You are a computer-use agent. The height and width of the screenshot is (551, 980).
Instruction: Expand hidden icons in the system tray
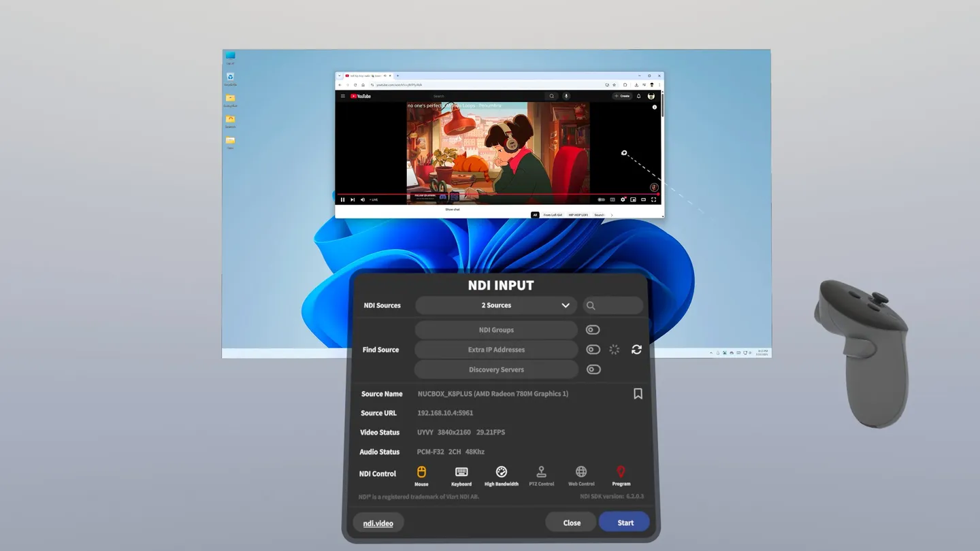712,352
